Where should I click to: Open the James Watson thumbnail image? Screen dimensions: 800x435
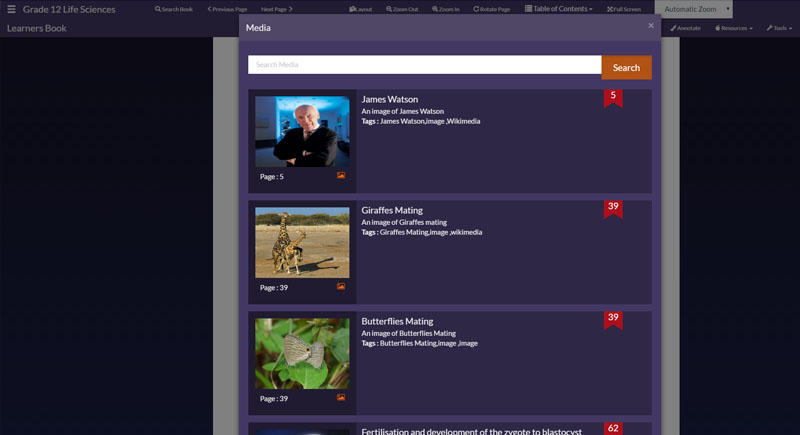tap(302, 132)
